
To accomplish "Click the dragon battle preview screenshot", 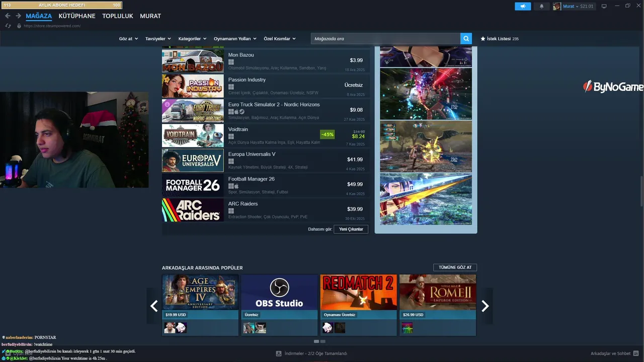I will 426,147.
